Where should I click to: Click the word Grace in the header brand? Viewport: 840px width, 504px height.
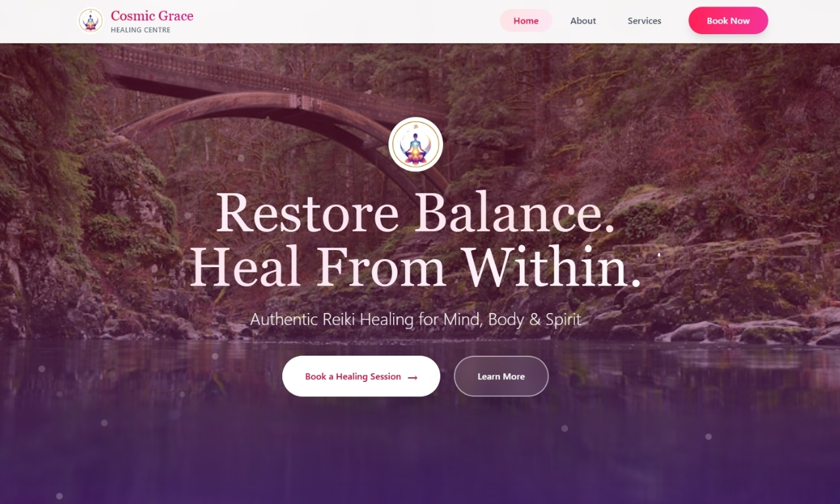pyautogui.click(x=173, y=16)
